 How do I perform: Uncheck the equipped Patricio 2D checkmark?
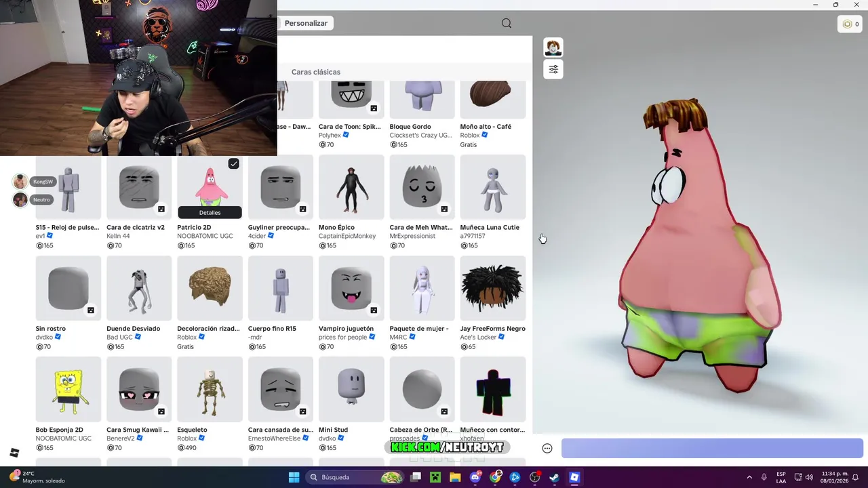(233, 163)
